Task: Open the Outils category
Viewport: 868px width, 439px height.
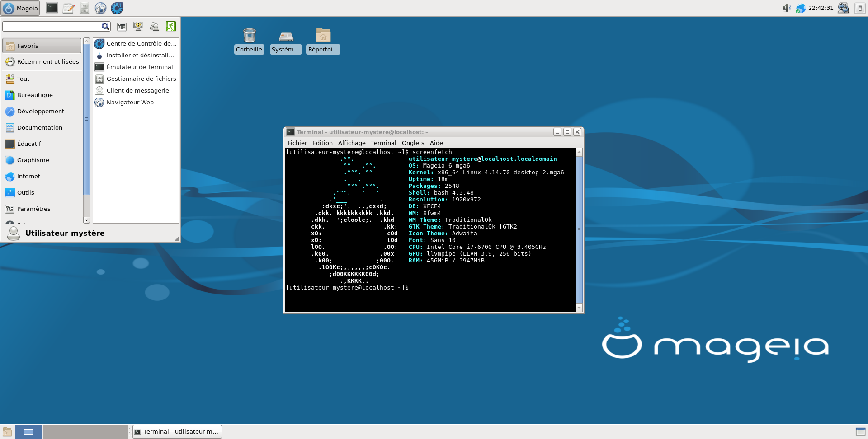Action: tap(42, 193)
